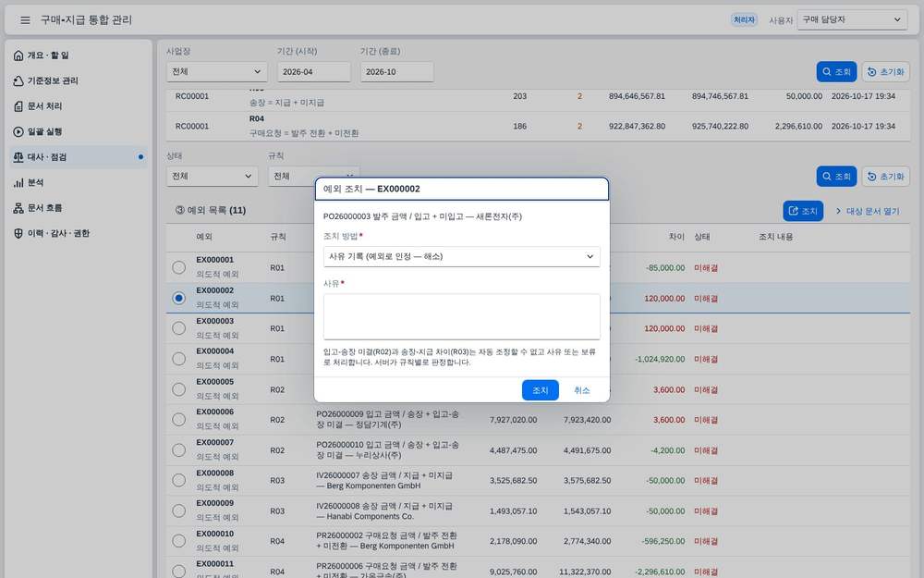
Task: Click 미해결 status of EX000010
Action: (x=705, y=541)
